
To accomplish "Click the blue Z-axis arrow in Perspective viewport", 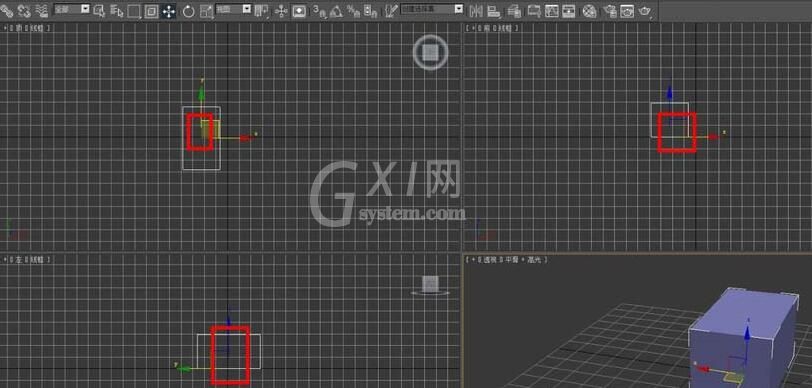I will 748,333.
